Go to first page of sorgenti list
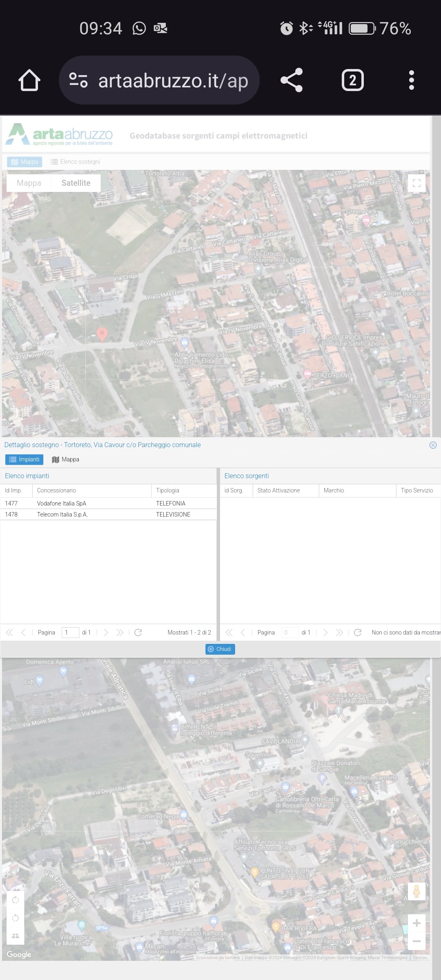This screenshot has height=980, width=441. pyautogui.click(x=229, y=633)
